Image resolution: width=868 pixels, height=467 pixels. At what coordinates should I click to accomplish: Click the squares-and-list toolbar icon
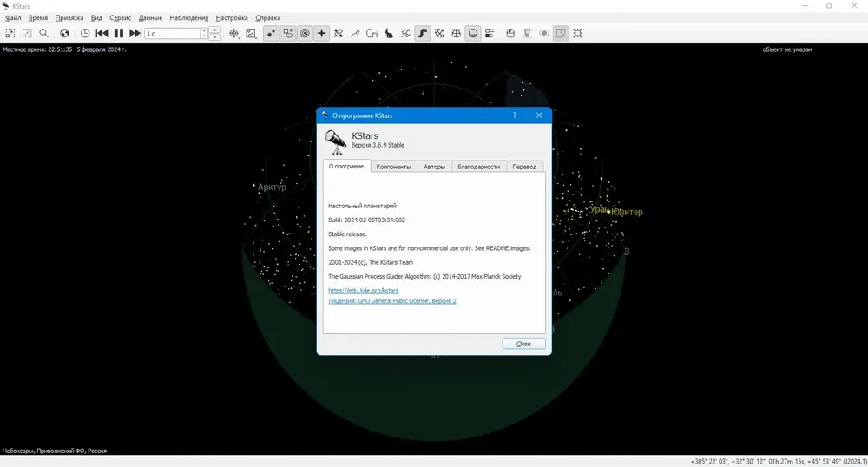click(x=490, y=33)
